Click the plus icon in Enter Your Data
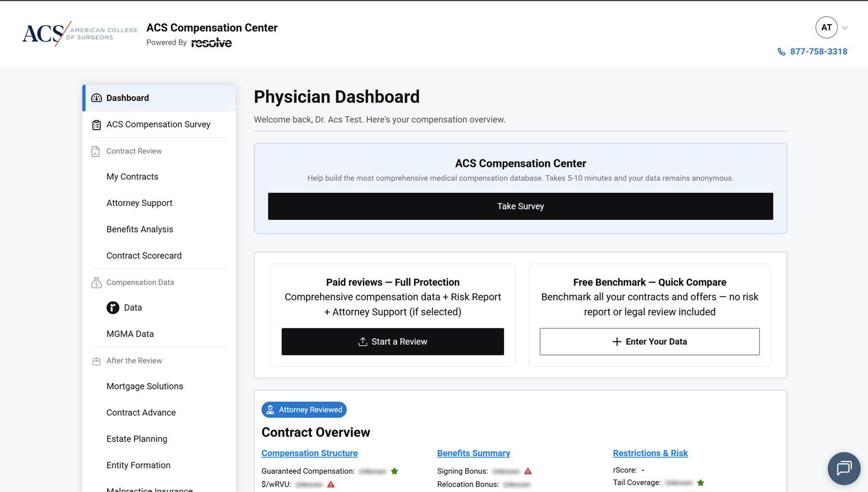 pyautogui.click(x=617, y=342)
